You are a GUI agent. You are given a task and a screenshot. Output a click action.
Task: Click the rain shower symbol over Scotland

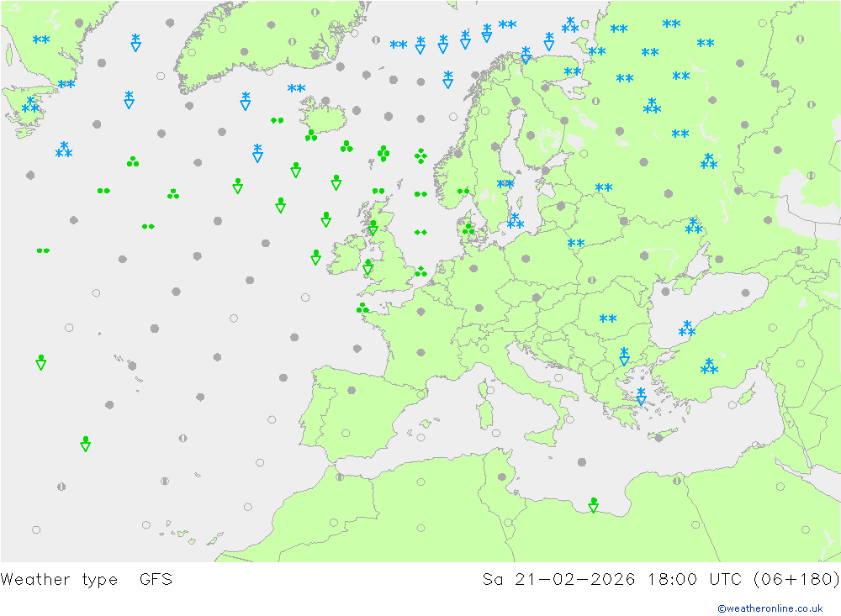click(x=373, y=228)
